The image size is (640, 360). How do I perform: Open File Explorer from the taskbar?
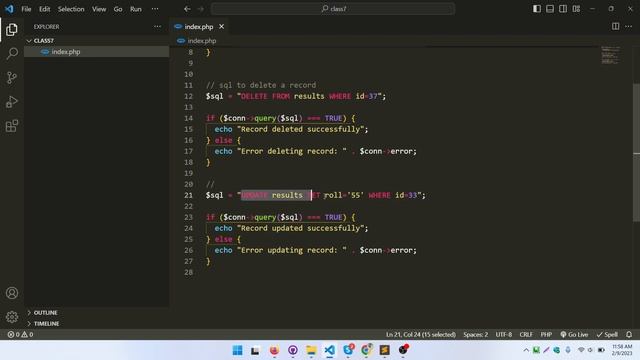click(x=311, y=350)
